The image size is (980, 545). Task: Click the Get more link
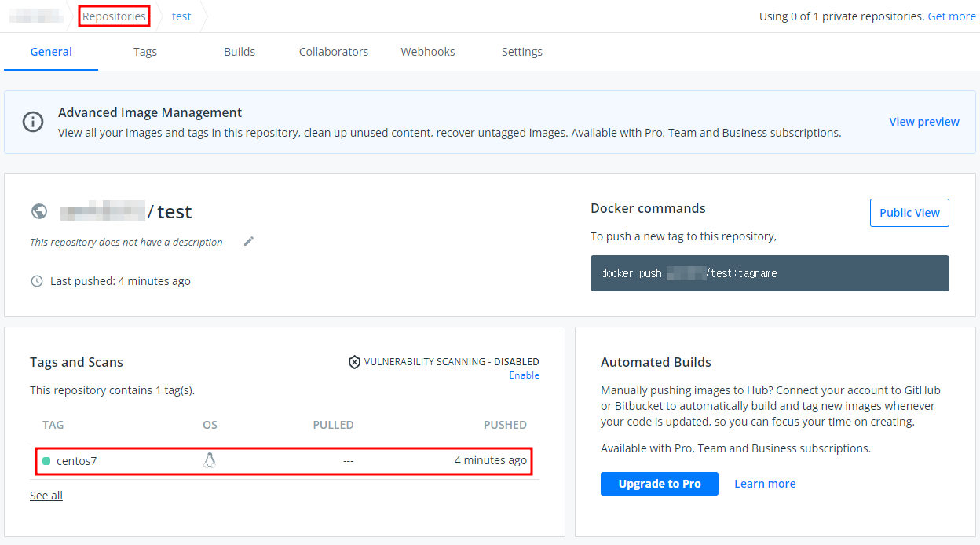click(952, 16)
